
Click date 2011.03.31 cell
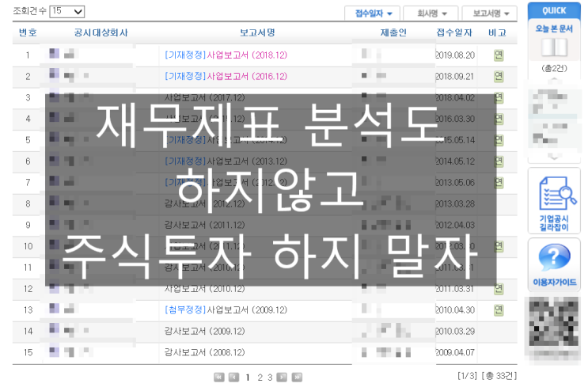click(x=455, y=289)
